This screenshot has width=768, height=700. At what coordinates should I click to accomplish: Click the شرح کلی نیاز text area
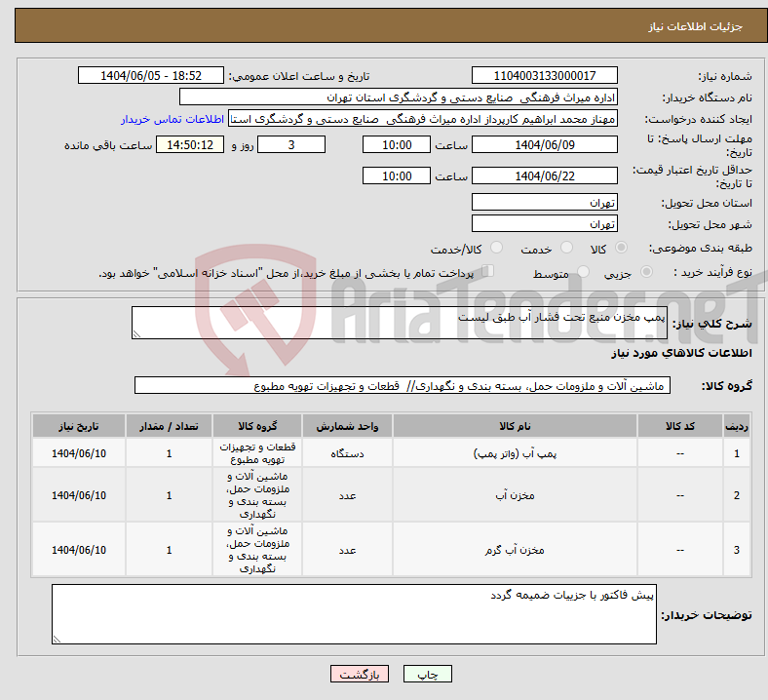point(400,323)
